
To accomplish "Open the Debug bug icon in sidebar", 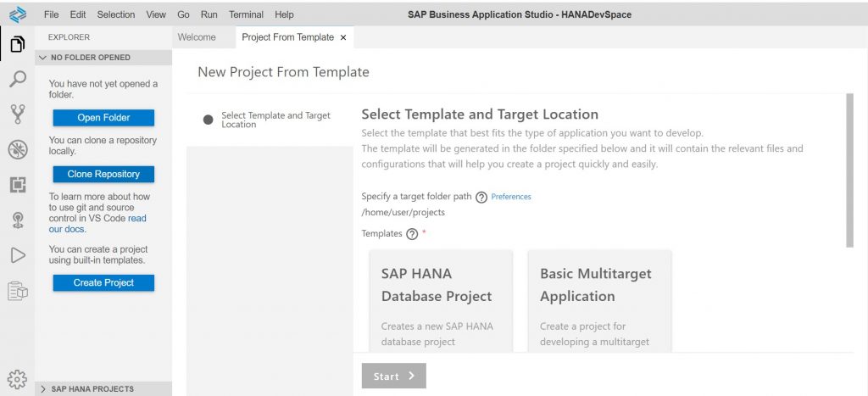I will (x=18, y=149).
